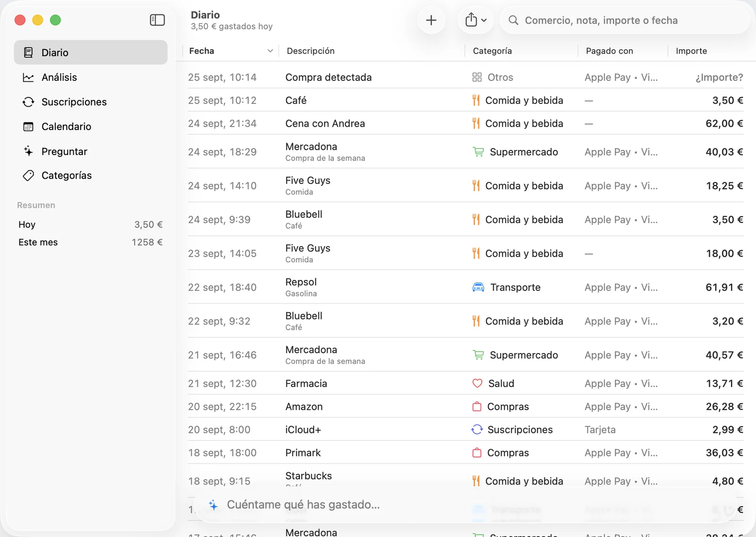Click the subscription icon on iCloud+ row
Screen dimensions: 756x537
477,430
